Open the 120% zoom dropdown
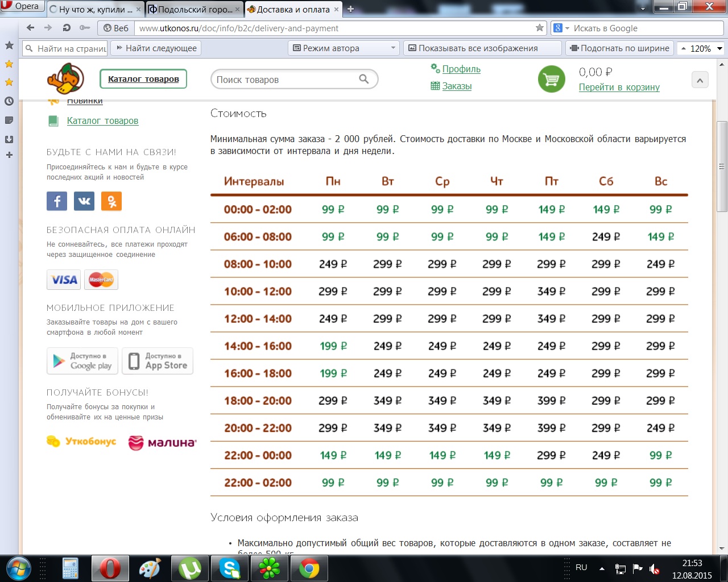Screen dimensions: 728x582 pyautogui.click(x=719, y=48)
